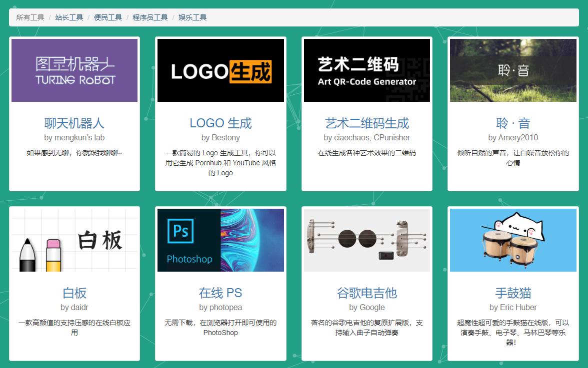Screen dimensions: 588x368
Task: Select the 程序员工具 breadcrumb category
Action: pos(150,17)
